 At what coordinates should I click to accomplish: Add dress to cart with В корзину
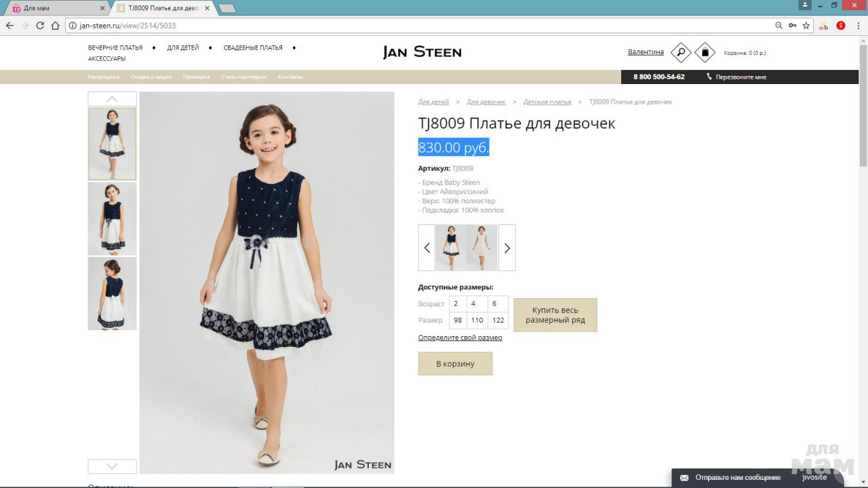(455, 364)
